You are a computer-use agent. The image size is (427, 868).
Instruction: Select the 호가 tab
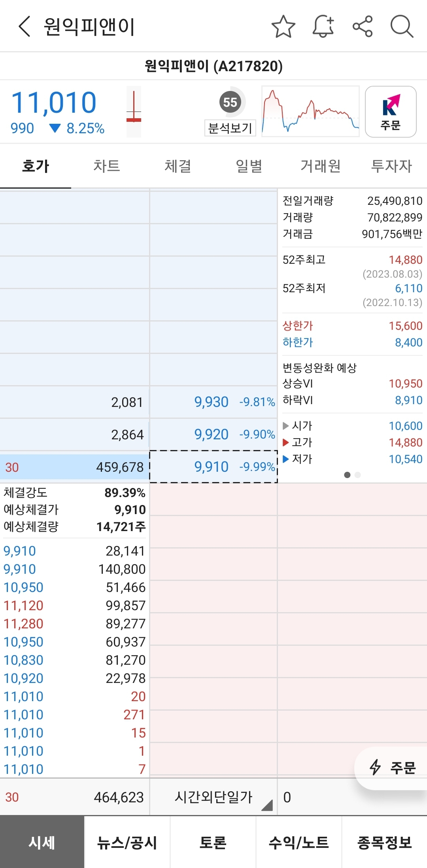[x=36, y=166]
